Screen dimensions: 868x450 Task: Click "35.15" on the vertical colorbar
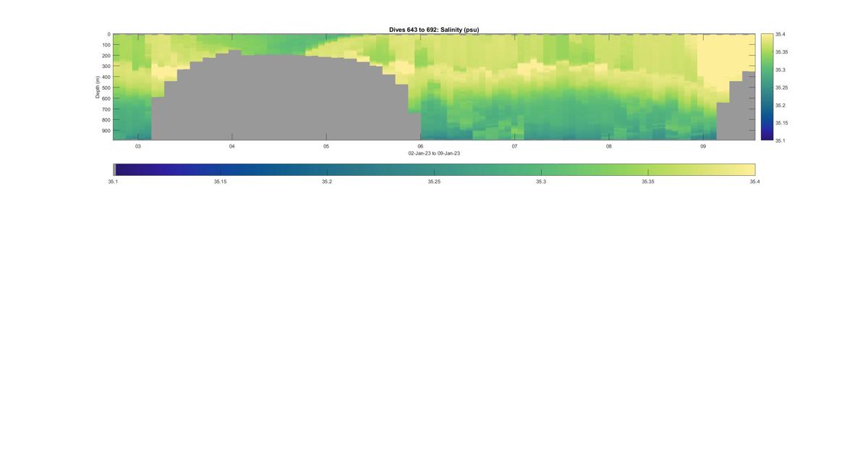pyautogui.click(x=782, y=123)
